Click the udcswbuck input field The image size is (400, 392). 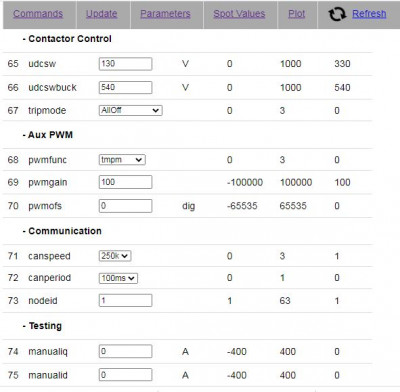125,87
